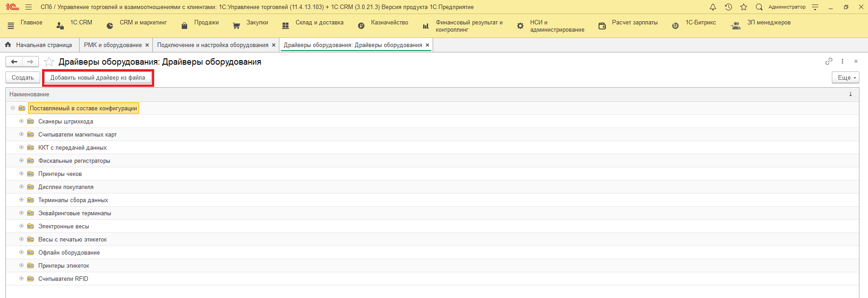The height and width of the screenshot is (298, 868).
Task: Open the Продажи section
Action: pos(206,23)
